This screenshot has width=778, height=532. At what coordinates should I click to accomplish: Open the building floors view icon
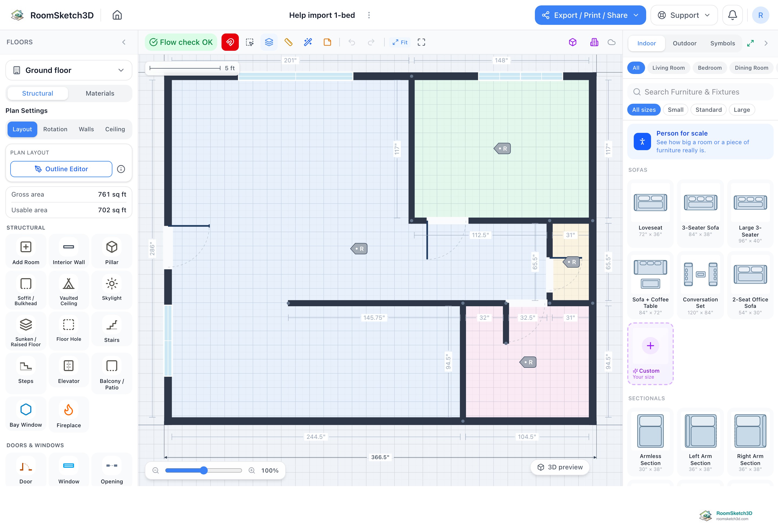click(594, 42)
